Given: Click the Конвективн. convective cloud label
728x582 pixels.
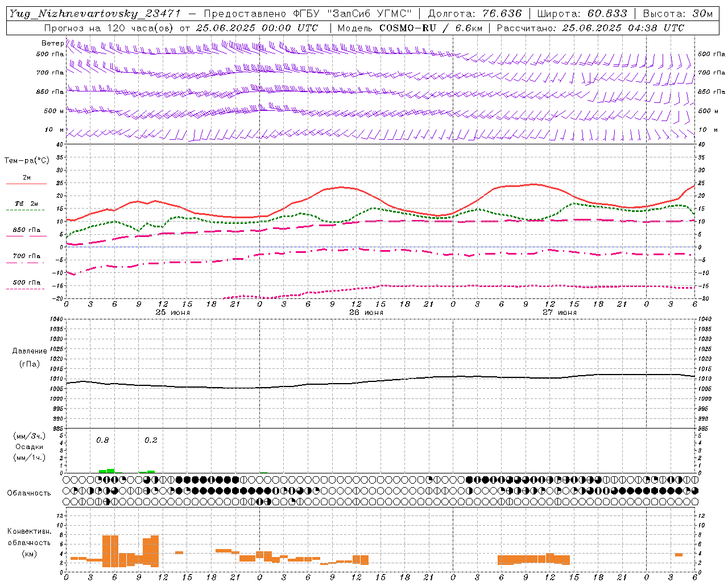Looking at the screenshot, I should click(30, 531).
